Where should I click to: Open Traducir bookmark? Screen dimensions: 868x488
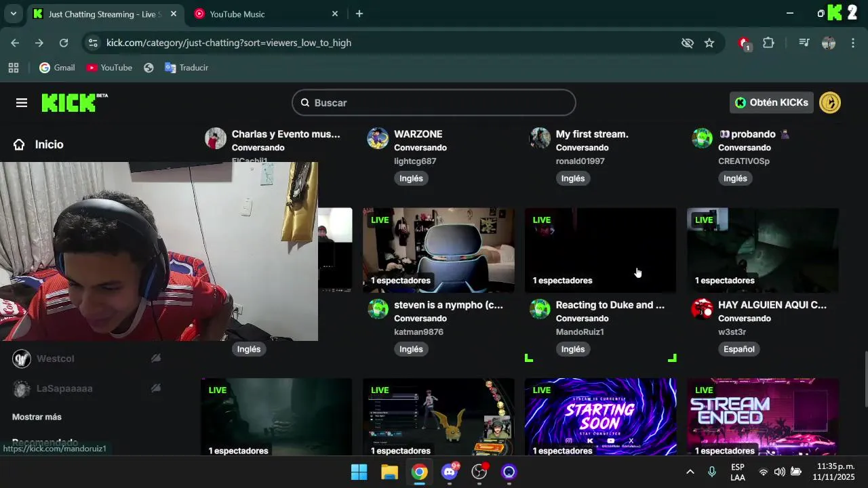tap(186, 68)
